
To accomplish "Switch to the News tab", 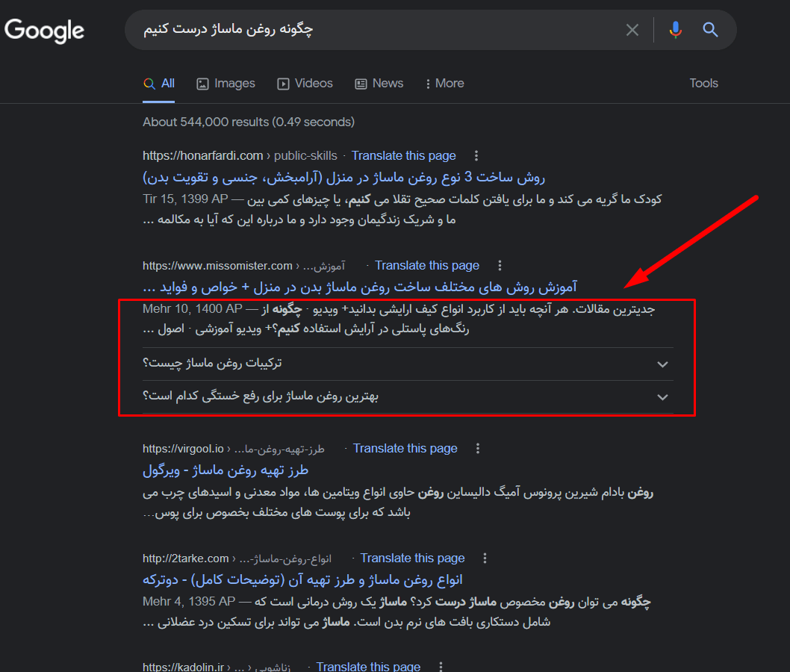I will coord(379,84).
